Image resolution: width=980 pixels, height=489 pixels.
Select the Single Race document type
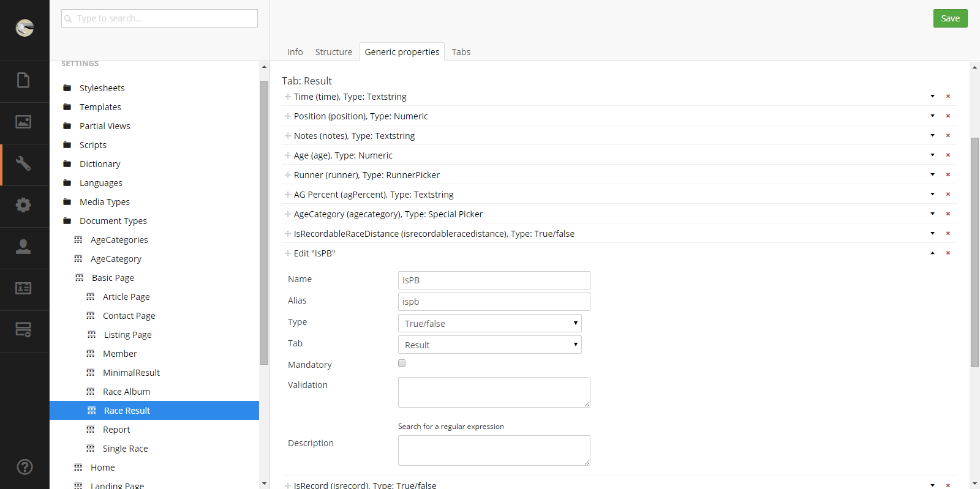[126, 449]
